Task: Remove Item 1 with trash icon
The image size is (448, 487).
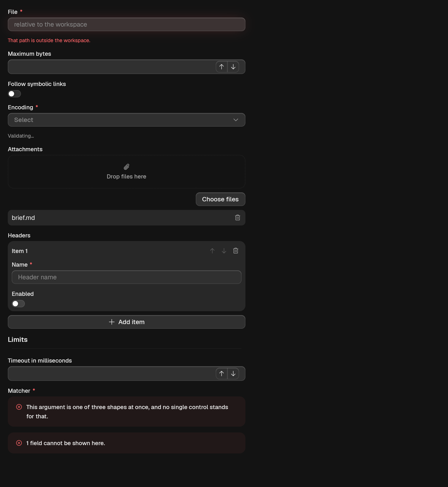Action: 236,251
